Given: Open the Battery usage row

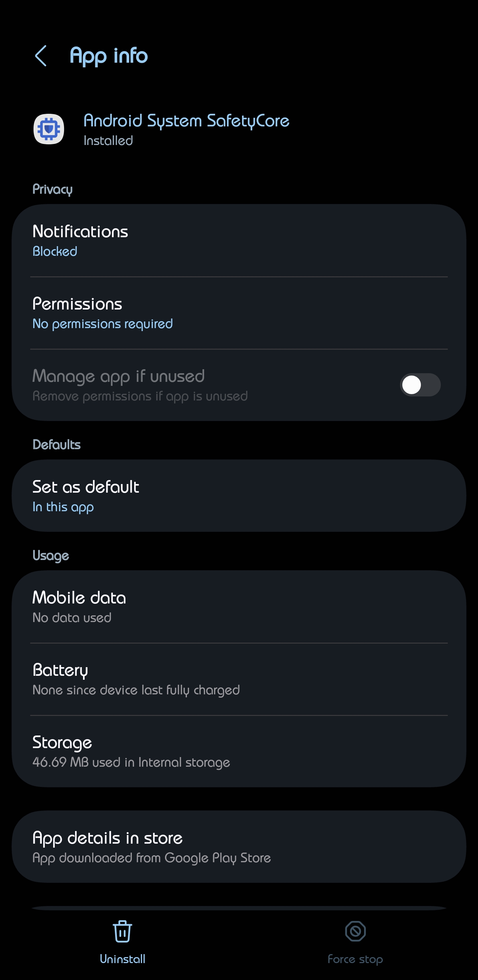Looking at the screenshot, I should click(239, 679).
